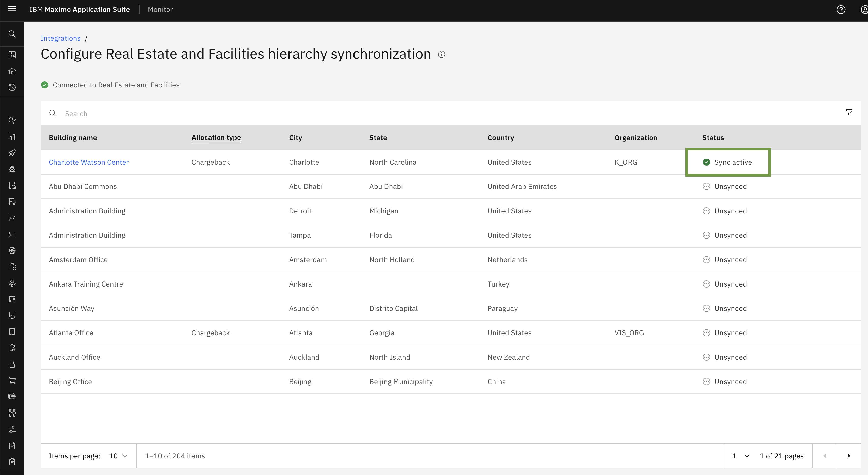This screenshot has height=475, width=868.
Task: Open the certificate document sidebar icon
Action: [12, 202]
